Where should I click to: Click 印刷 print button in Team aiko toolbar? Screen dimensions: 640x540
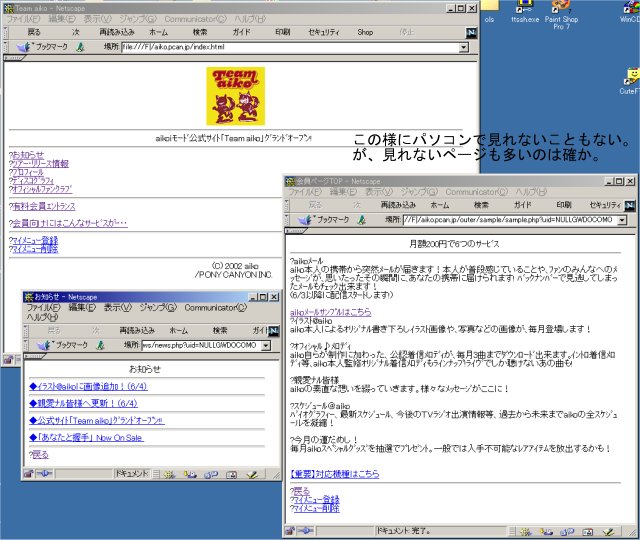click(x=282, y=32)
